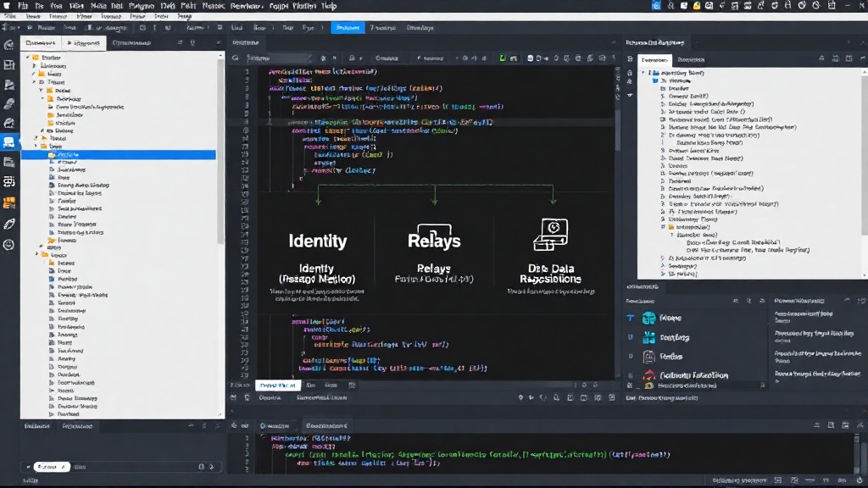Collapse the root folder in the left tree
868x488 pixels.
point(28,58)
